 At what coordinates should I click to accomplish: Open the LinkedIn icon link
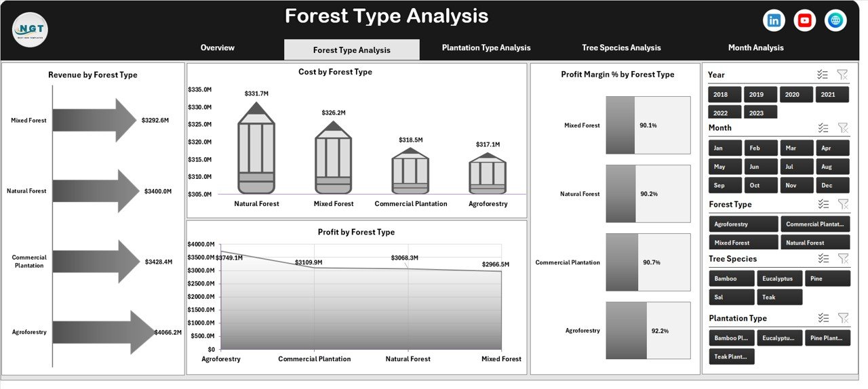(x=774, y=20)
